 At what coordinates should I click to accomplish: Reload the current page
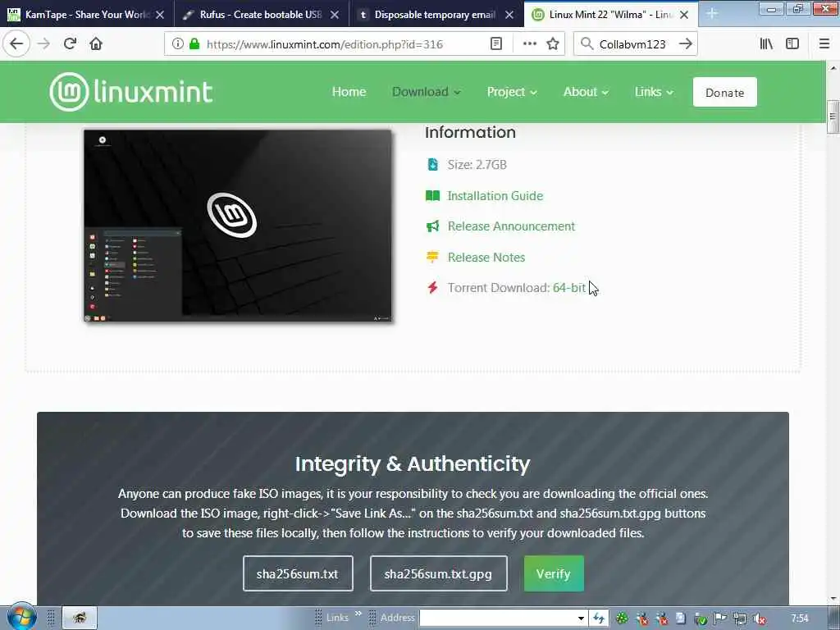click(x=70, y=44)
